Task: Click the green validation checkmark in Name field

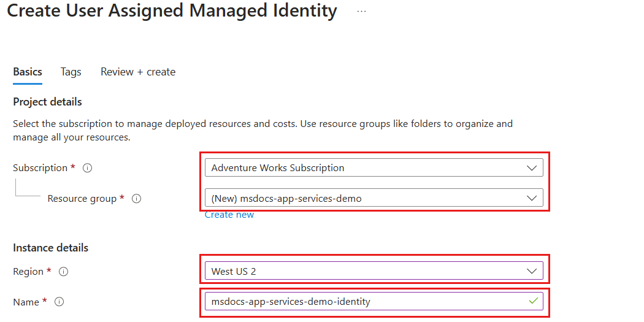Action: (533, 301)
